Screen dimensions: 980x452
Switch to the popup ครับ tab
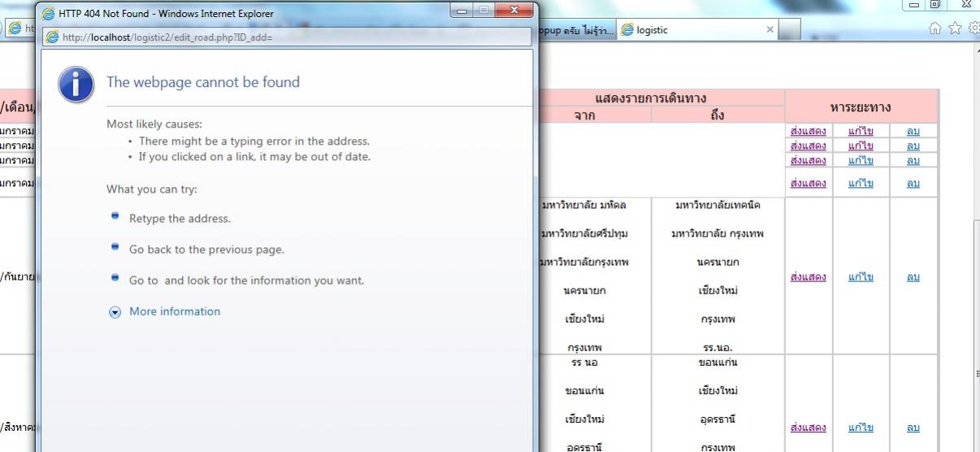tap(577, 30)
